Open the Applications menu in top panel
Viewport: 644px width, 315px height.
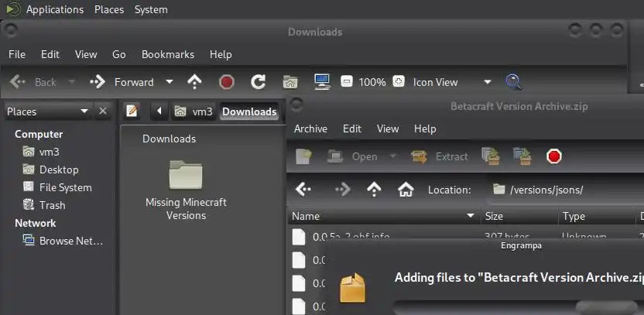(x=55, y=9)
